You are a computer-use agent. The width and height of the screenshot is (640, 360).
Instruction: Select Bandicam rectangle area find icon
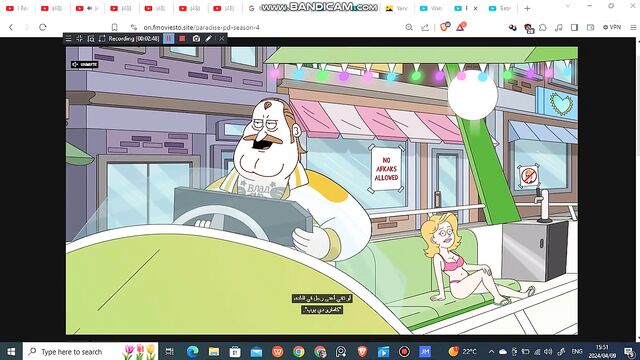click(x=91, y=38)
